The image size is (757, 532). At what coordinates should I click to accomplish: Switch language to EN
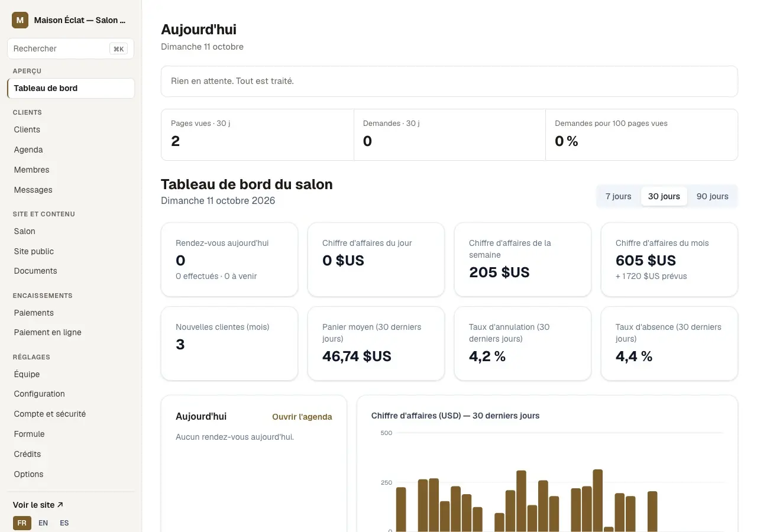pos(43,523)
